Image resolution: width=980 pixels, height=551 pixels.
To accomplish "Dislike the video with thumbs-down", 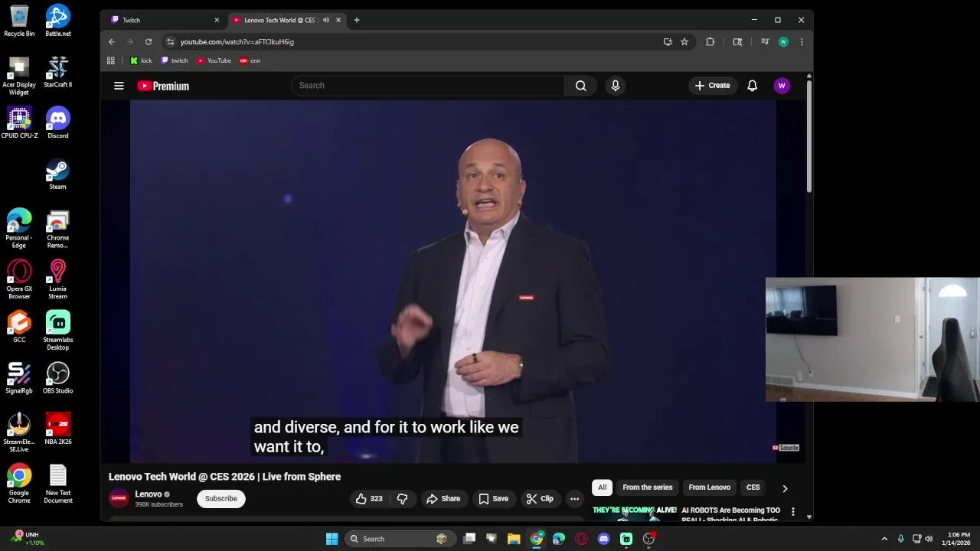I will [x=402, y=499].
